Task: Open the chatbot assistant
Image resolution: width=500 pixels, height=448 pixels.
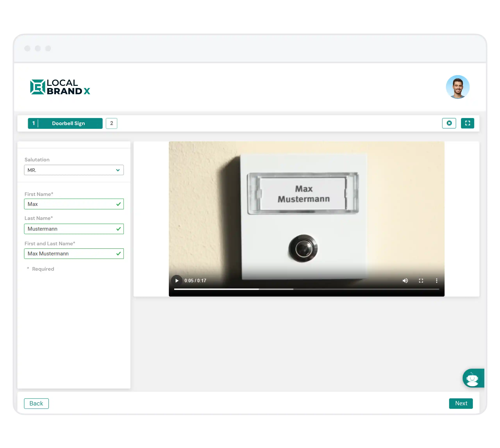Action: (472, 378)
